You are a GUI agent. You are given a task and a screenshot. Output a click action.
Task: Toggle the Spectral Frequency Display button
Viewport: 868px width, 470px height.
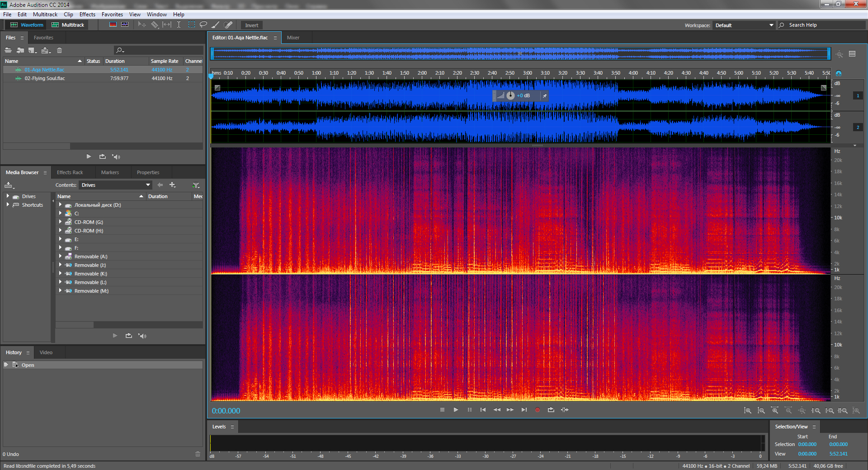pos(113,24)
